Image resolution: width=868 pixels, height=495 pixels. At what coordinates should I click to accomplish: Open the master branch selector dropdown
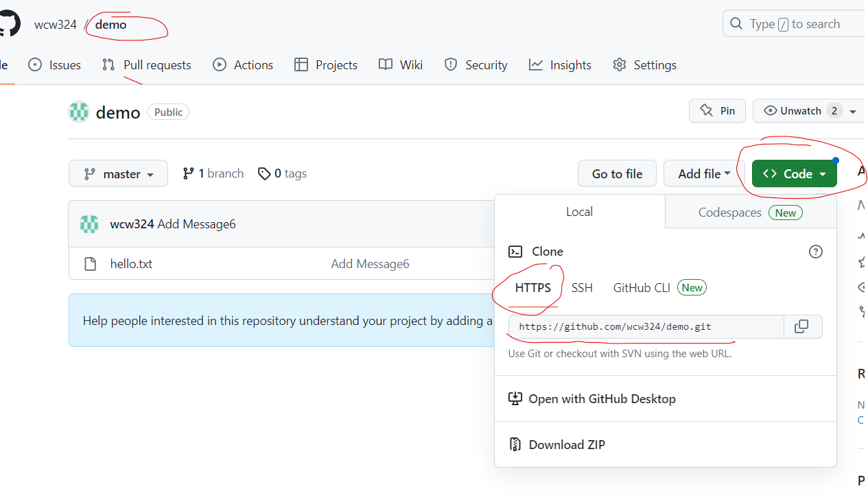tap(118, 173)
